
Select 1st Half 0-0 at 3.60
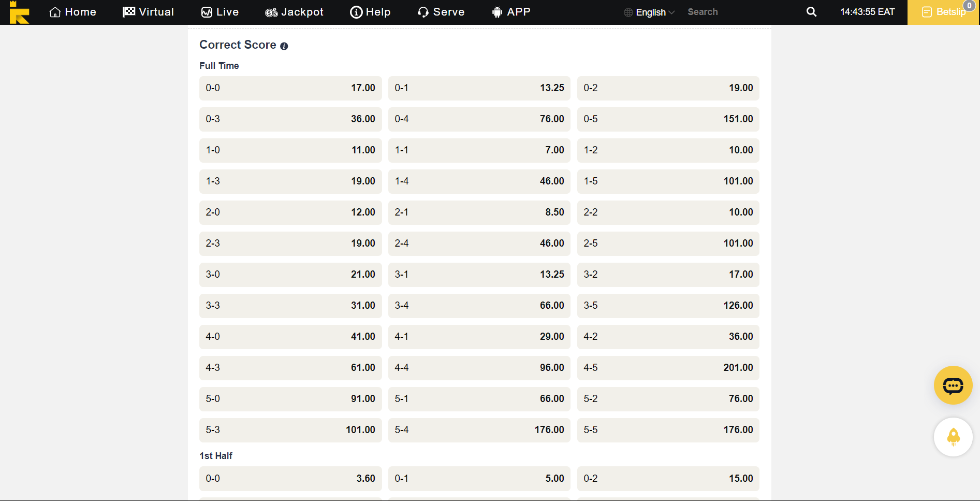coord(290,479)
